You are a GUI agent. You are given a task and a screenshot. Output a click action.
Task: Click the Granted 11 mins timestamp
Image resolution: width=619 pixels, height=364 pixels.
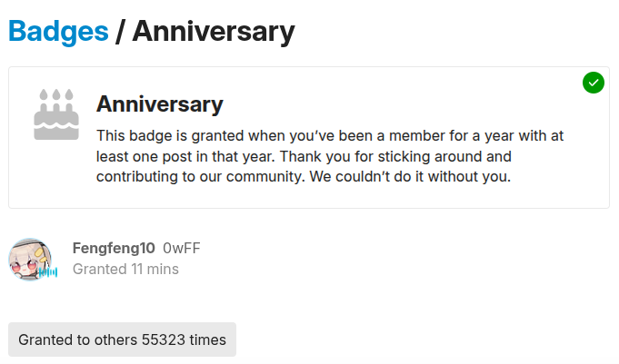(125, 269)
